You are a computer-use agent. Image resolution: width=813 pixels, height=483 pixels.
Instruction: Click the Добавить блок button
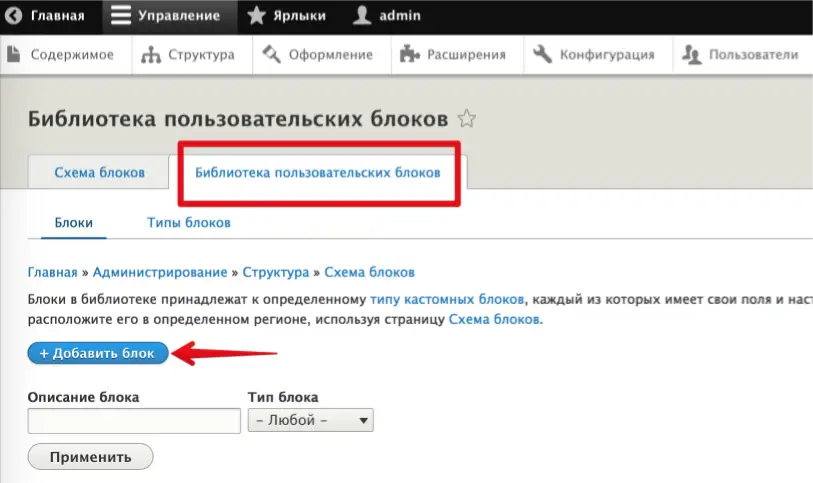pos(97,353)
